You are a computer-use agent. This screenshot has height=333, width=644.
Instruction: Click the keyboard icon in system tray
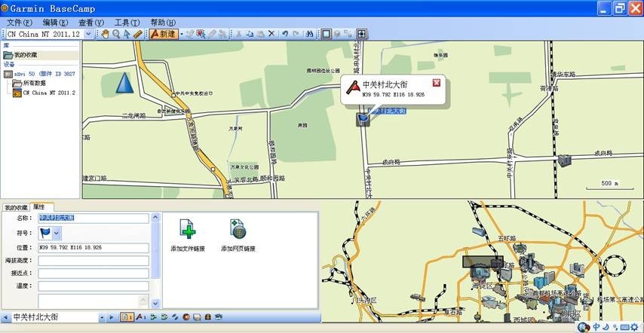(x=624, y=327)
